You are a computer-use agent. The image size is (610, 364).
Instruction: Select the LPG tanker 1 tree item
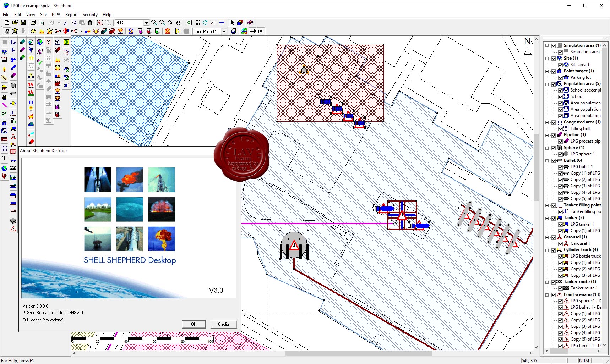click(582, 224)
